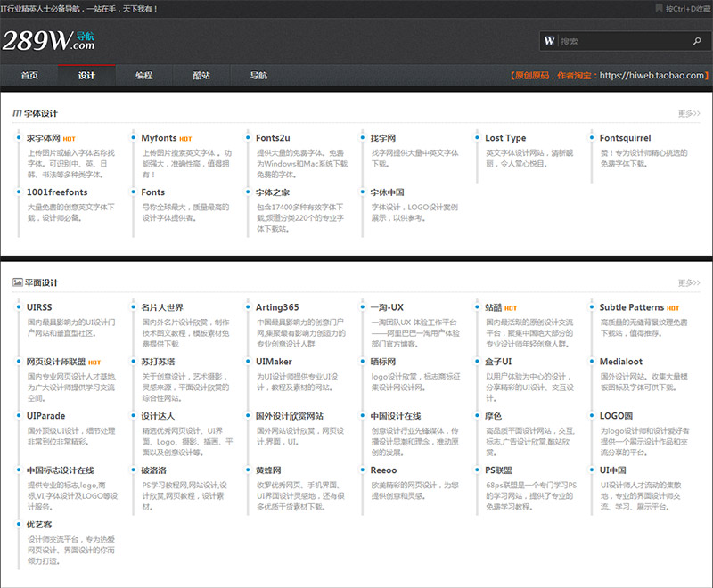Click the HOT badge next to 网页设计师联盟
The height and width of the screenshot is (588, 713).
click(x=94, y=363)
